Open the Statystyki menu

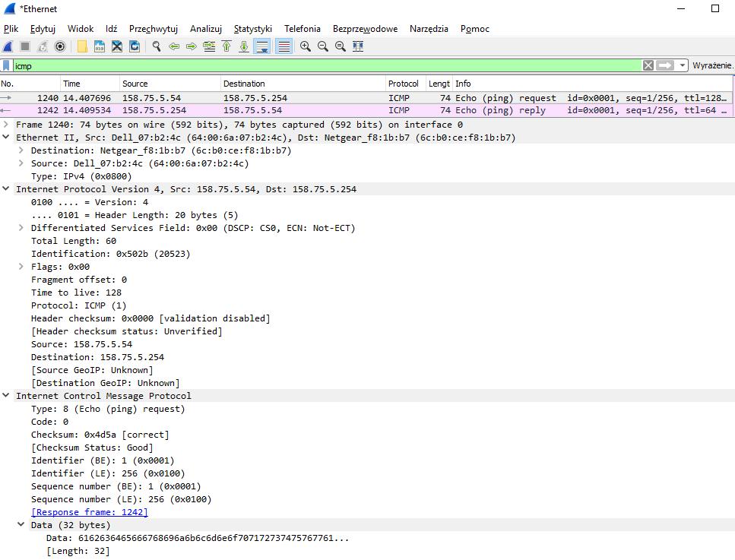point(252,29)
